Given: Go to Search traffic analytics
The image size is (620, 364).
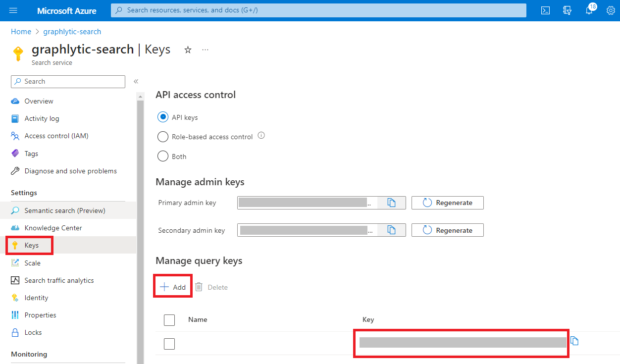Looking at the screenshot, I should [x=59, y=280].
